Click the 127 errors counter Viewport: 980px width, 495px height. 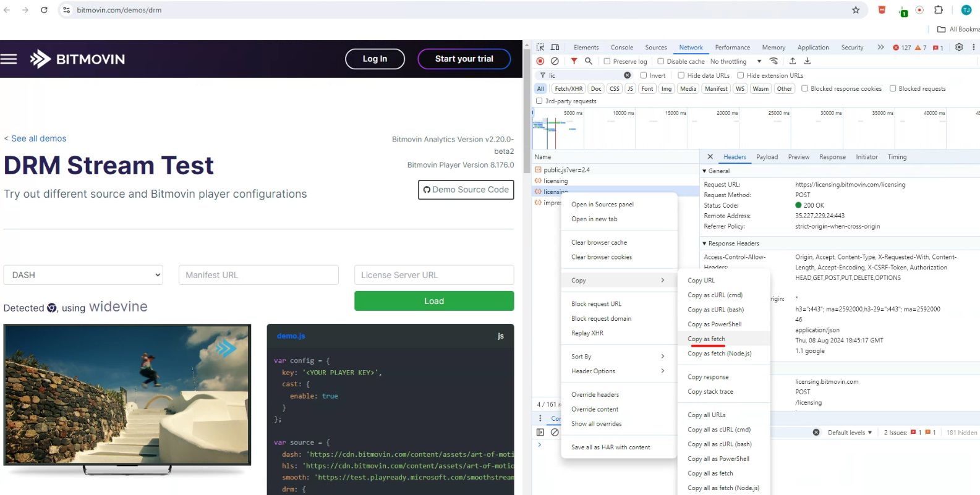pos(902,48)
